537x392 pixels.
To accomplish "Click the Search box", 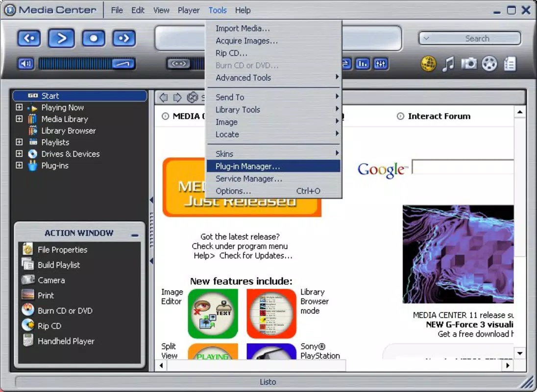I will (x=470, y=38).
